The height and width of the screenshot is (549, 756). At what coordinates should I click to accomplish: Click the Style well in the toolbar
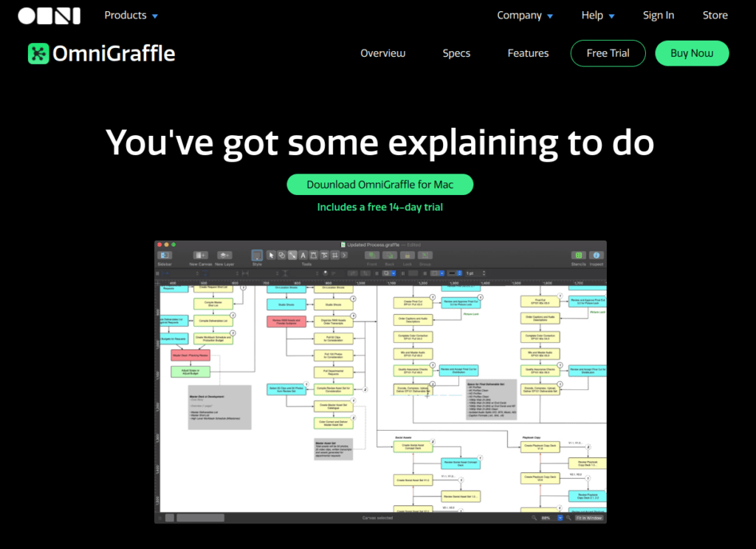pos(257,255)
